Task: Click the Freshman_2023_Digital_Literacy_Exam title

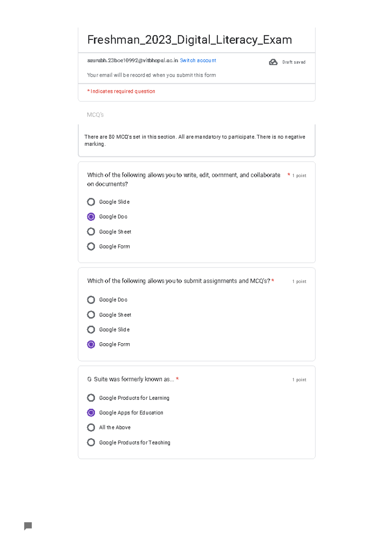Action: click(x=189, y=40)
